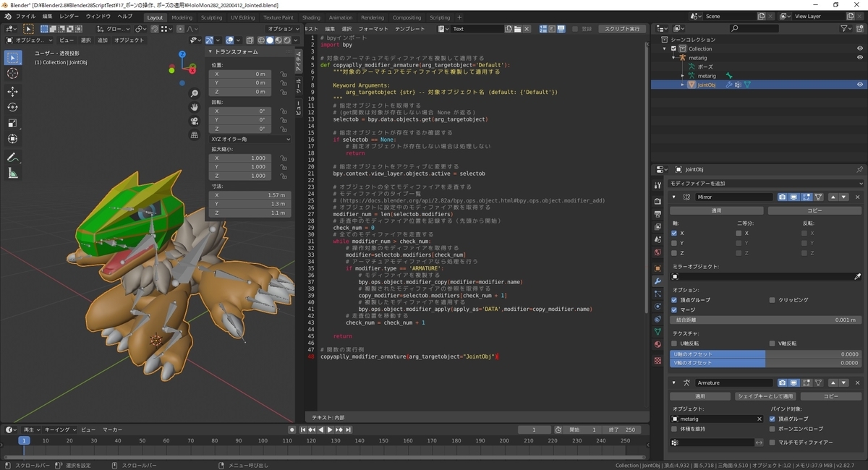Open the Object properties tab (orange square)
This screenshot has height=470, width=868.
pyautogui.click(x=658, y=268)
